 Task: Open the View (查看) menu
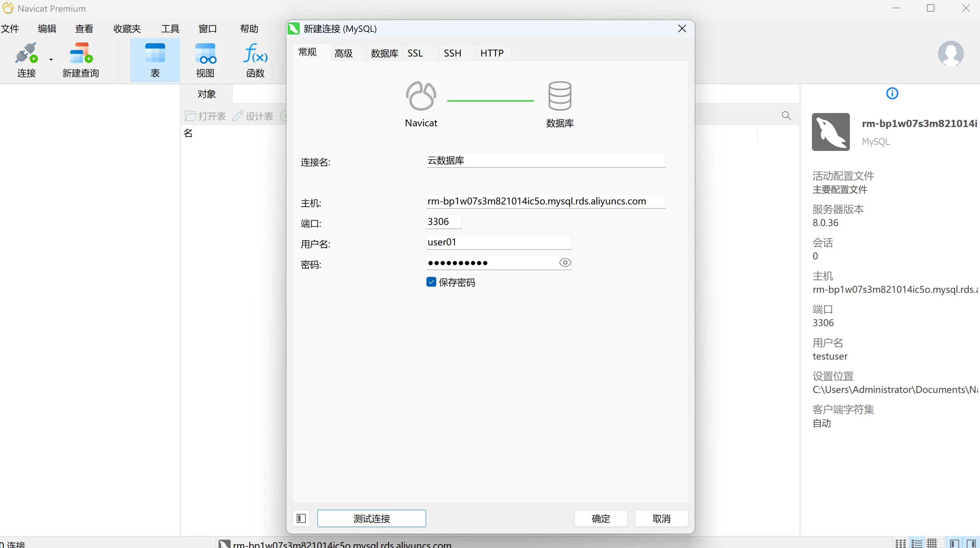tap(84, 28)
